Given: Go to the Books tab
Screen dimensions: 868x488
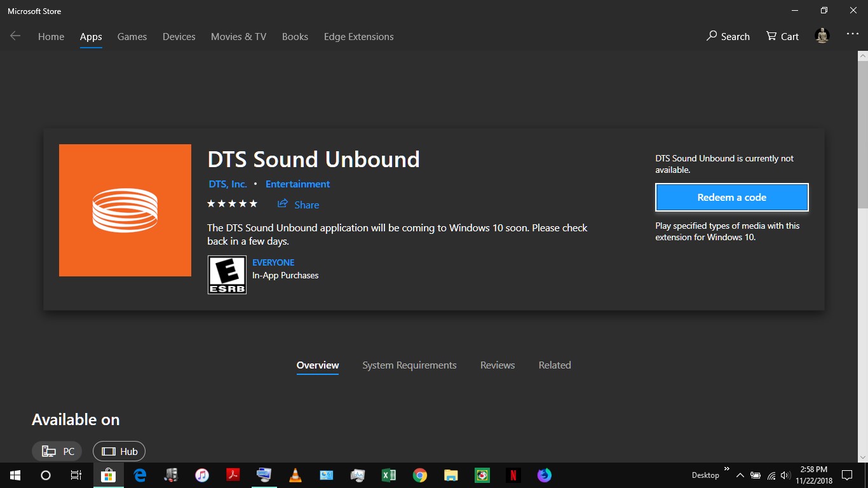Looking at the screenshot, I should point(295,37).
